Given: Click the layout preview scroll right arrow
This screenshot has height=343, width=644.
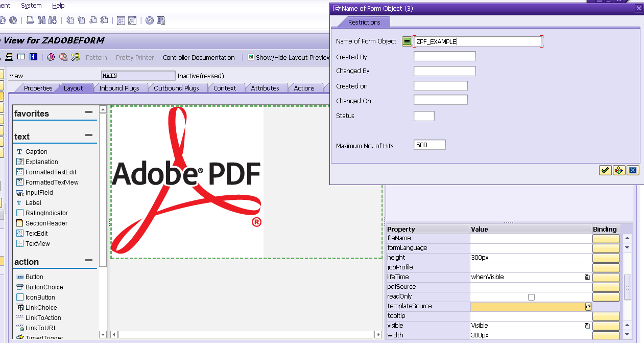Looking at the screenshot, I should point(378,334).
